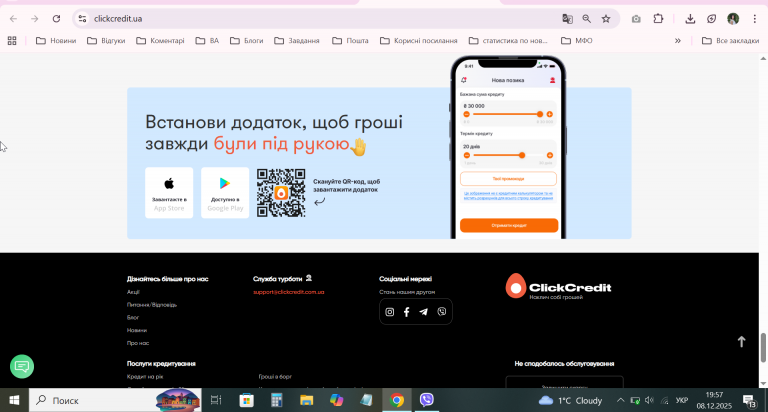Go back with the browser back arrow
This screenshot has width=768, height=412.
coord(13,19)
